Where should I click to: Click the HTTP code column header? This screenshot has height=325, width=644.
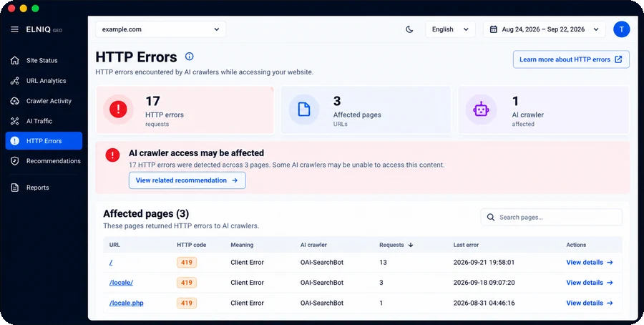(x=191, y=245)
